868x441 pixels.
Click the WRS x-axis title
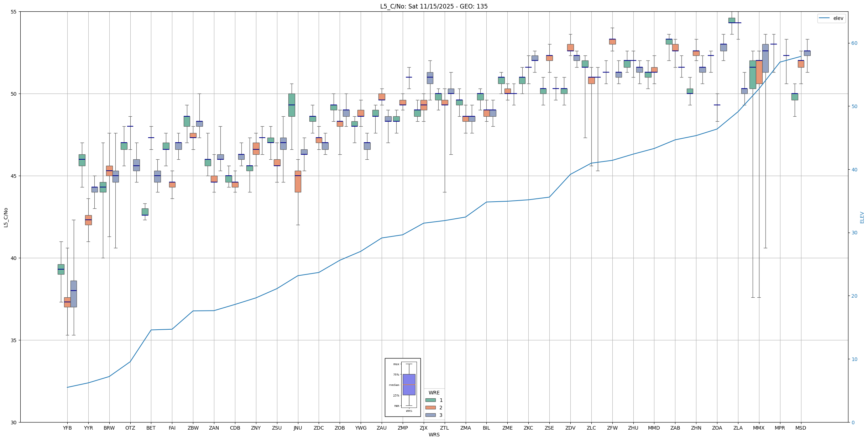(434, 435)
